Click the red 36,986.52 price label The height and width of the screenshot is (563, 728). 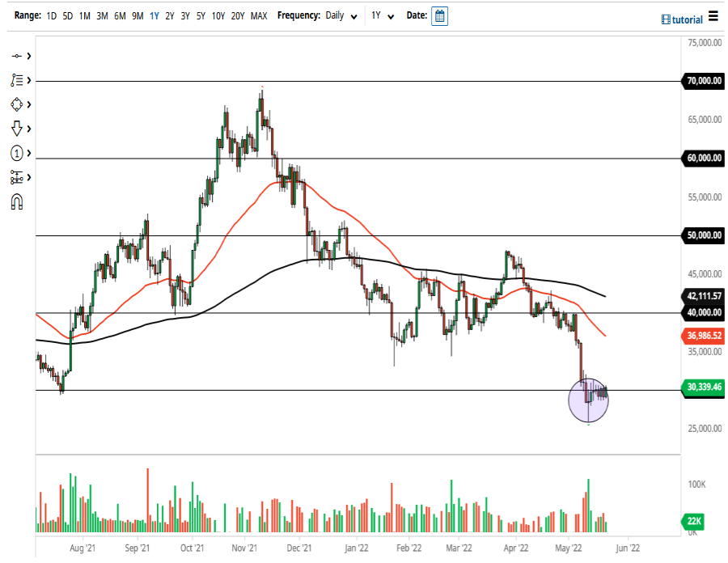tap(703, 336)
